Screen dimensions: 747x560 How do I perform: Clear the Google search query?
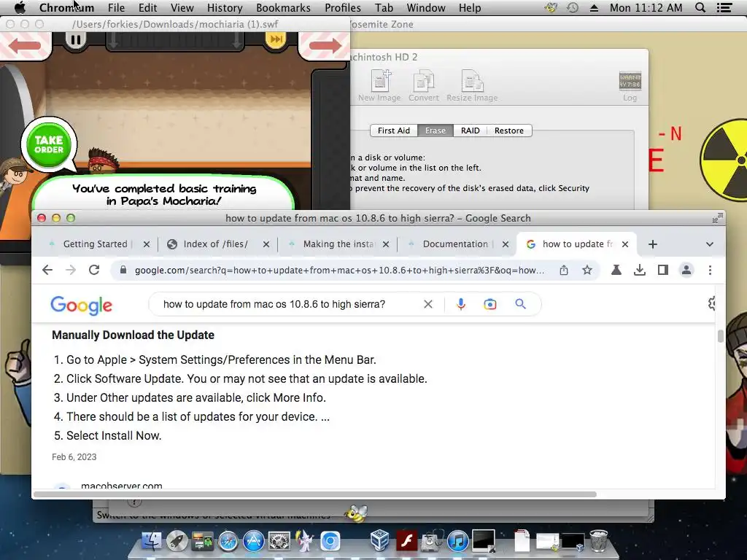pos(427,304)
